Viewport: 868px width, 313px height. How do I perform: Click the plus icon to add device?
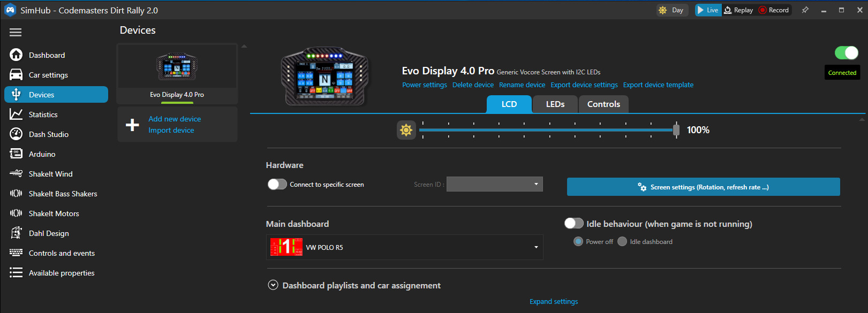(x=132, y=125)
